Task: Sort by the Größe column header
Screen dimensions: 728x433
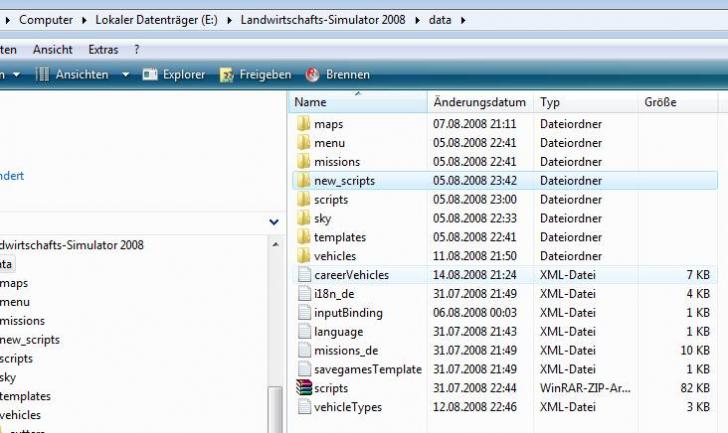Action: point(677,102)
